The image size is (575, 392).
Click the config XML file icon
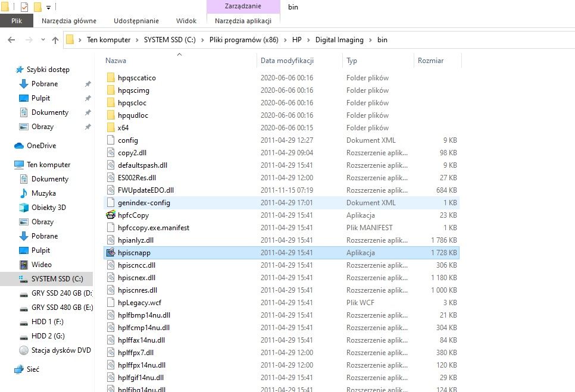coord(111,140)
